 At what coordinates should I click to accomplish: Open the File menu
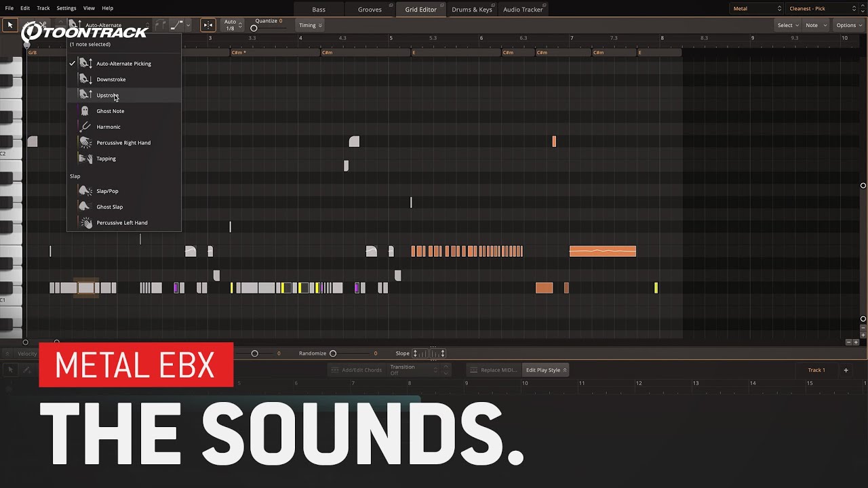coord(9,8)
